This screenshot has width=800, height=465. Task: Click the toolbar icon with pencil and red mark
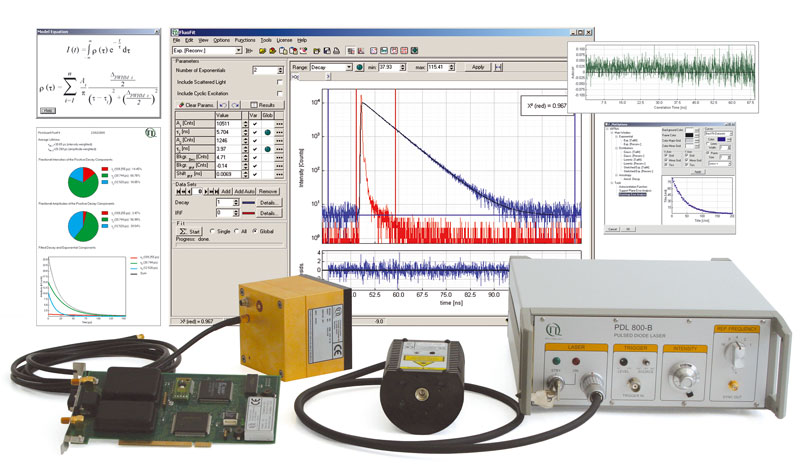pyautogui.click(x=304, y=51)
